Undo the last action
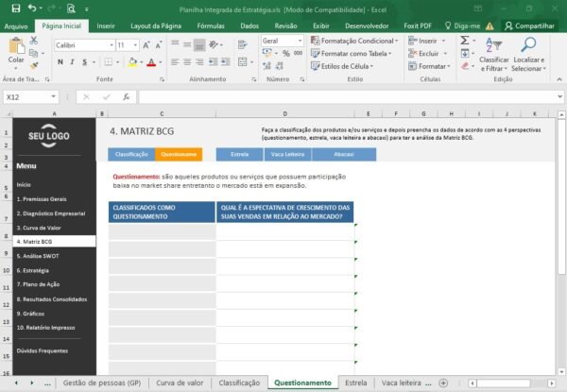This screenshot has height=392, width=567. tap(32, 8)
